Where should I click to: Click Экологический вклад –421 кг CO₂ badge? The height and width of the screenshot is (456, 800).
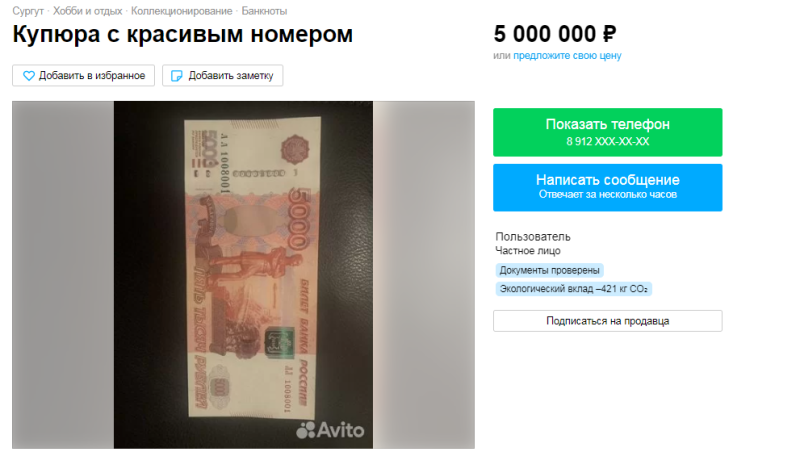tap(573, 289)
